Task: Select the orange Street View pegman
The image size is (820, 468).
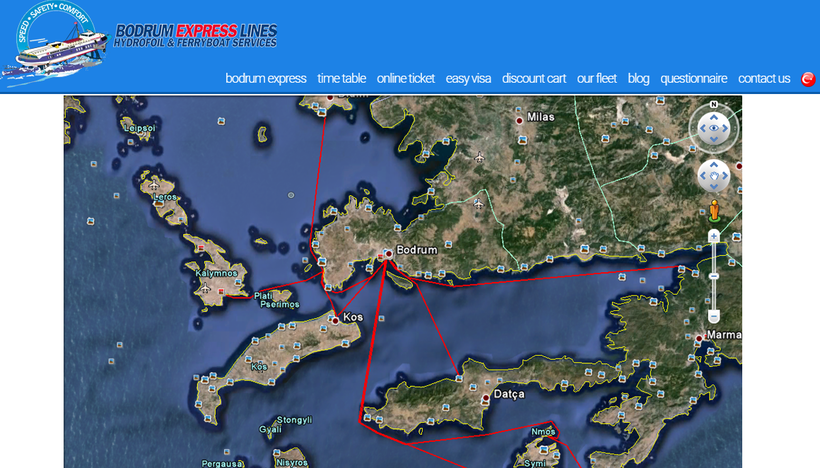Action: pos(714,211)
